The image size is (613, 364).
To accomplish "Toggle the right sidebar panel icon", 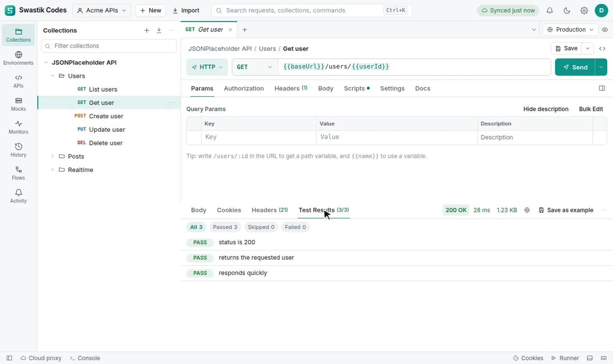I will pos(602,88).
